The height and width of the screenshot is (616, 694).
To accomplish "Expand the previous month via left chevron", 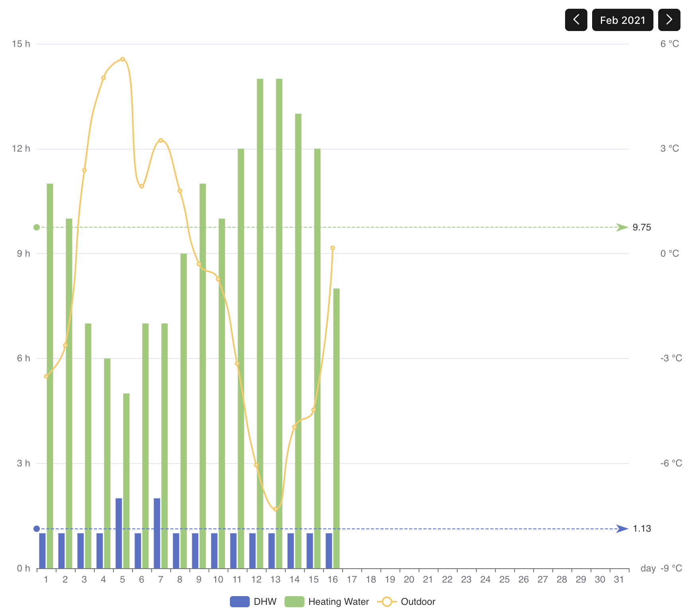I will coord(576,20).
